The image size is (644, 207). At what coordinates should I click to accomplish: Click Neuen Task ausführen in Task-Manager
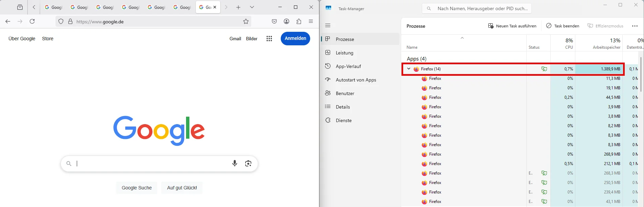[512, 26]
